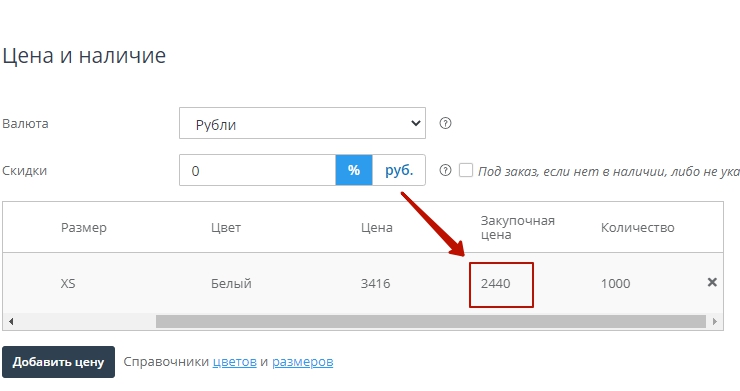This screenshot has width=740, height=391.
Task: Click the dropdown chevron of Валюта
Action: click(415, 123)
